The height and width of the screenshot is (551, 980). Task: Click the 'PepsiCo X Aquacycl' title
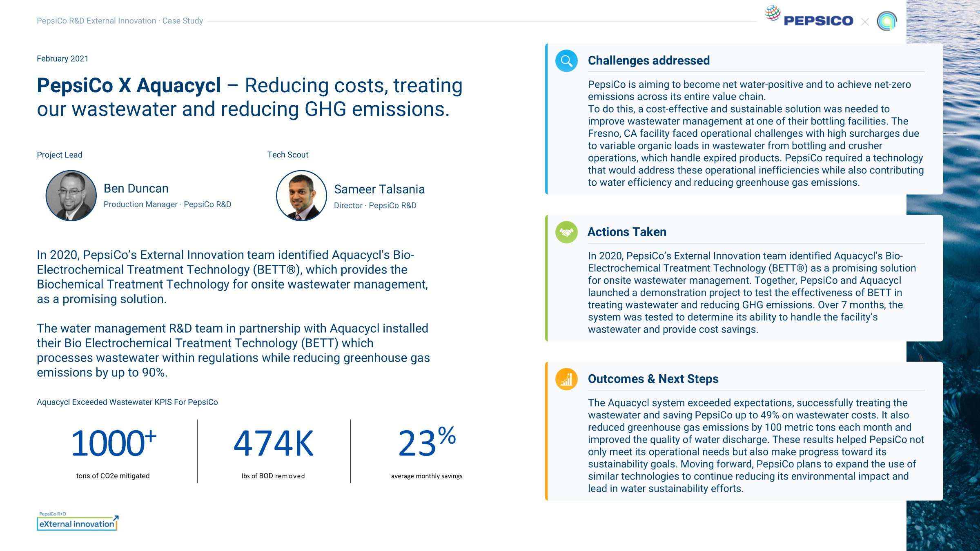129,86
